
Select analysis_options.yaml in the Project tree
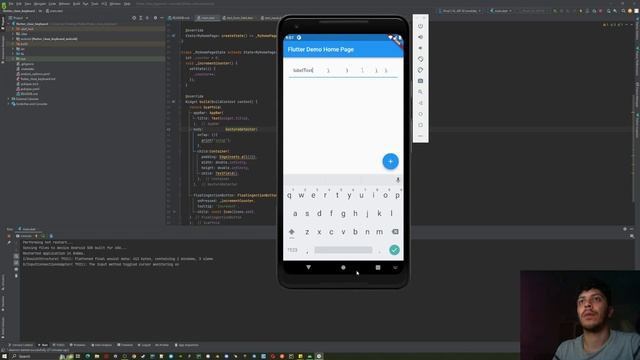point(33,74)
